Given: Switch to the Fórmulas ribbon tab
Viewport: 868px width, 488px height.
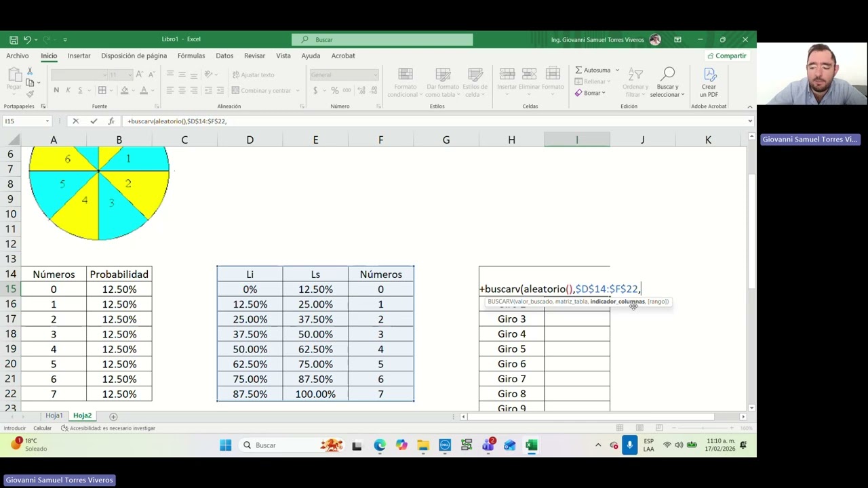Looking at the screenshot, I should [x=191, y=56].
